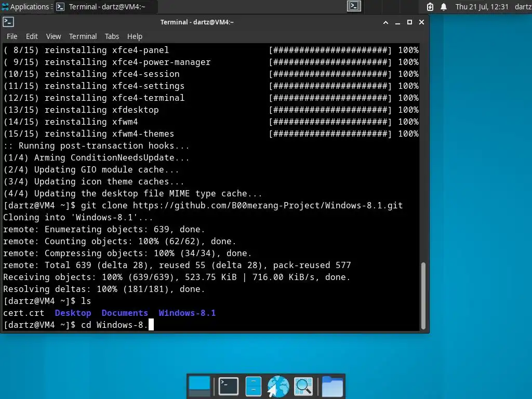Click the terminal window menu icon in the title bar

pyautogui.click(x=8, y=22)
